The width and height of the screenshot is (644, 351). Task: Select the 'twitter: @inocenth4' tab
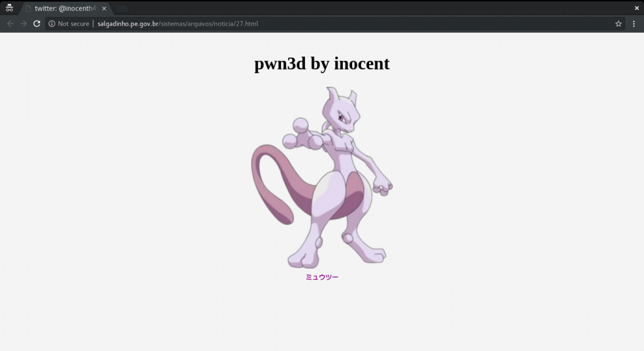coord(65,8)
